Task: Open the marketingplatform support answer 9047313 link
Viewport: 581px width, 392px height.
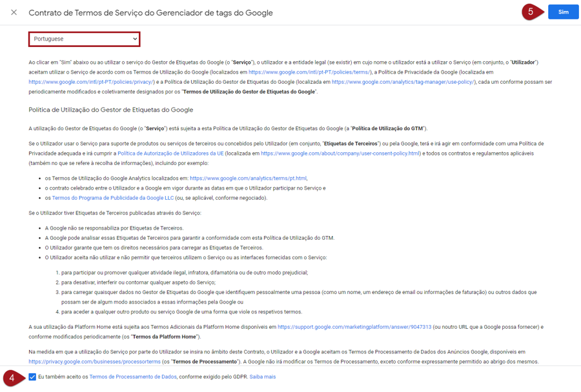Action: click(354, 327)
